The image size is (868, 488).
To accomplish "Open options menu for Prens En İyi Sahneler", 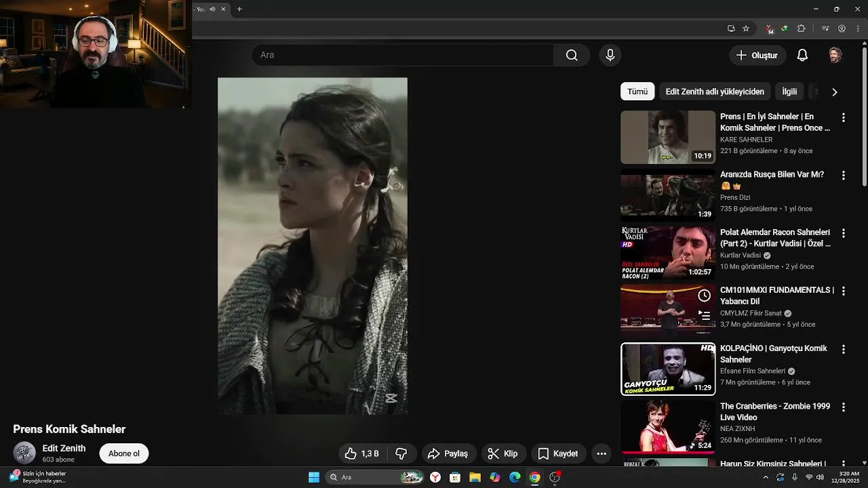I will coord(844,117).
